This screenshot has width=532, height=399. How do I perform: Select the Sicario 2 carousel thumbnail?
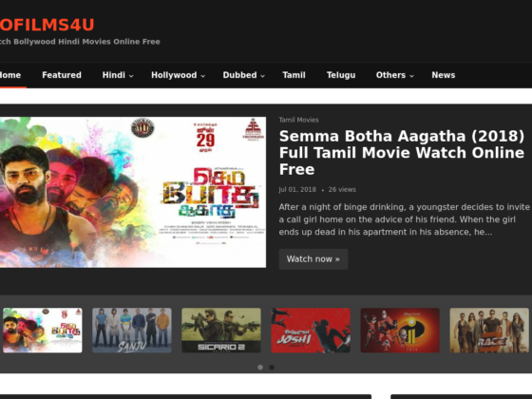(x=221, y=331)
